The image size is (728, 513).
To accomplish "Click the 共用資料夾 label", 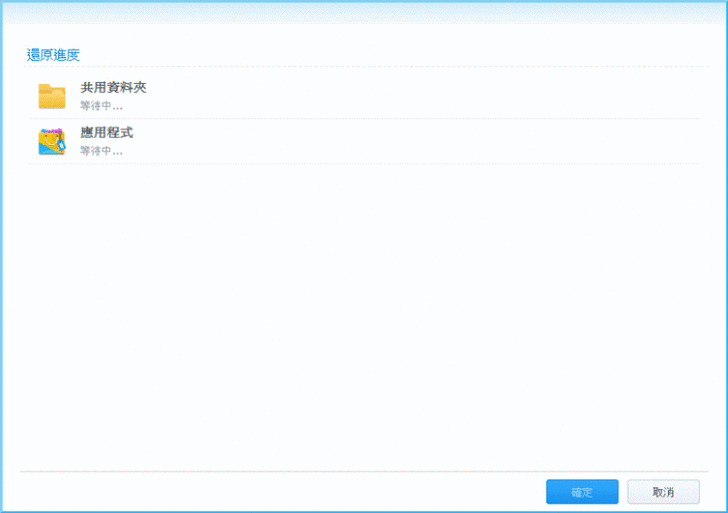I will [x=113, y=87].
